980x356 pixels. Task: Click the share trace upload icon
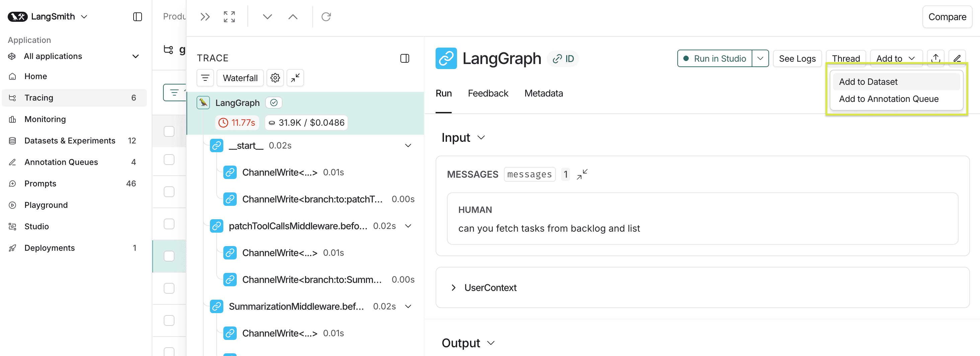coord(936,58)
